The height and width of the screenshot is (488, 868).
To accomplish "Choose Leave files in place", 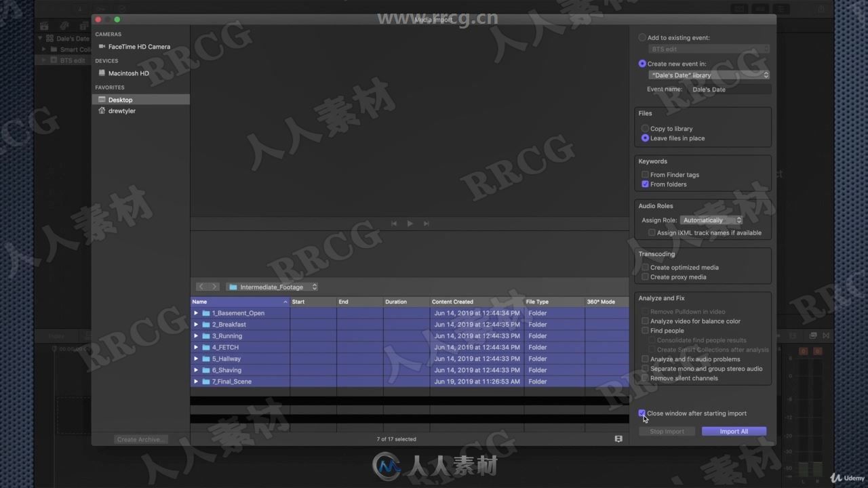I will [645, 138].
